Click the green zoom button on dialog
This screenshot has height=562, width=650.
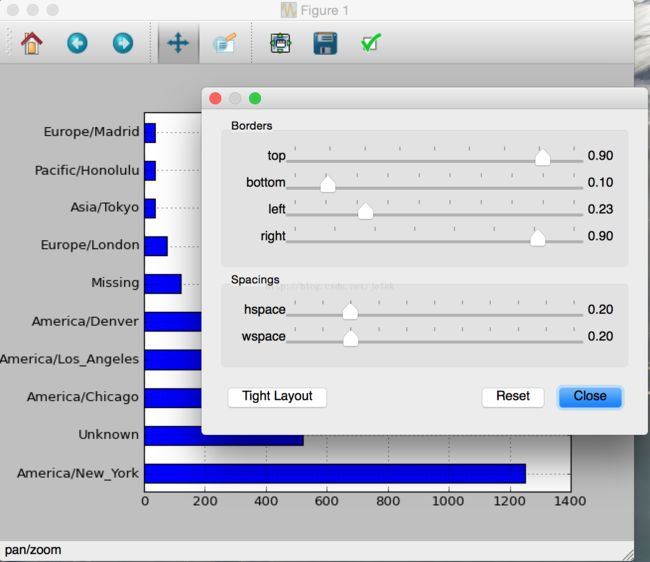255,98
